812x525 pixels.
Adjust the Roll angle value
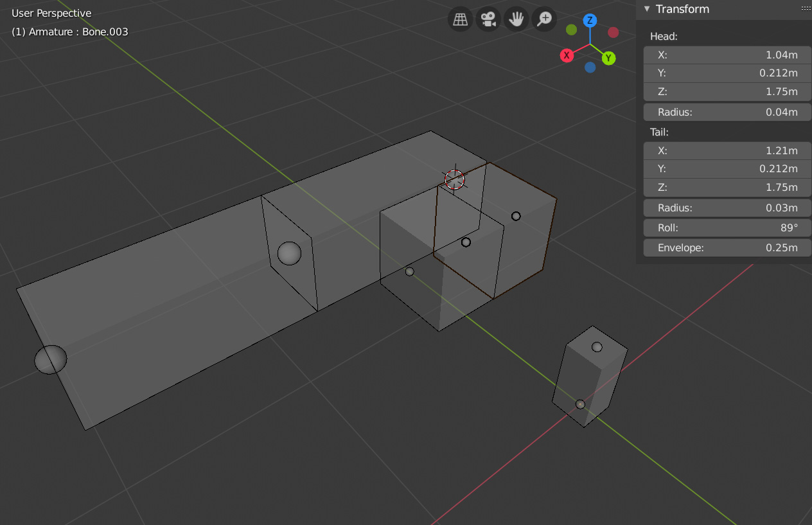point(727,227)
